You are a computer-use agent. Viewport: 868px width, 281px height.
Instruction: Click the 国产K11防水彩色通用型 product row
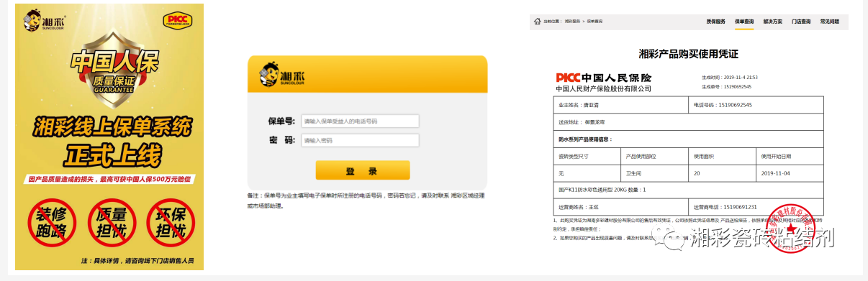689,190
